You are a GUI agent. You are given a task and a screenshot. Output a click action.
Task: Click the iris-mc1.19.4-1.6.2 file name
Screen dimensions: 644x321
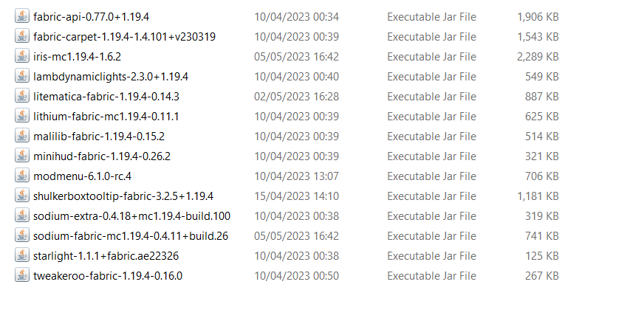(x=78, y=57)
